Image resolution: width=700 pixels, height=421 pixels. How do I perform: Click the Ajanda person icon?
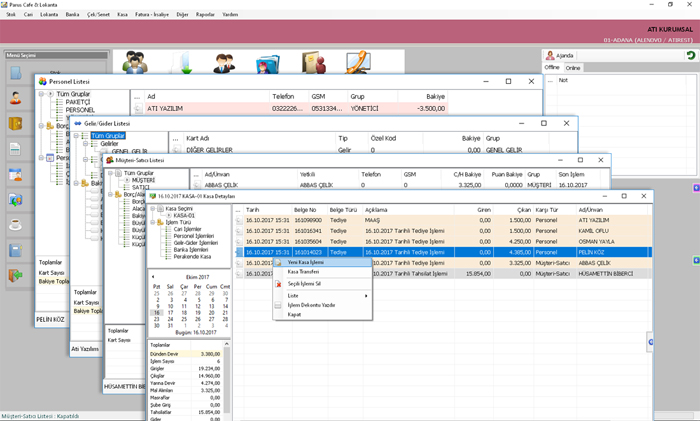pos(550,55)
